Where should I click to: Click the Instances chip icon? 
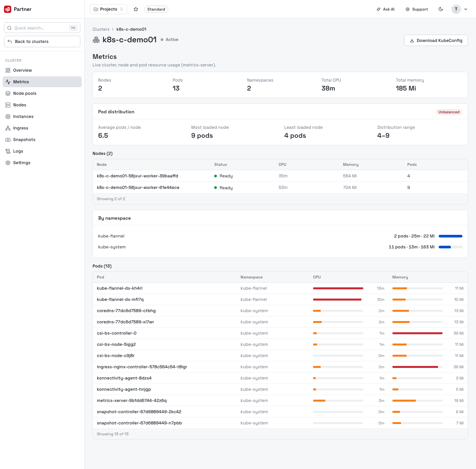click(8, 117)
